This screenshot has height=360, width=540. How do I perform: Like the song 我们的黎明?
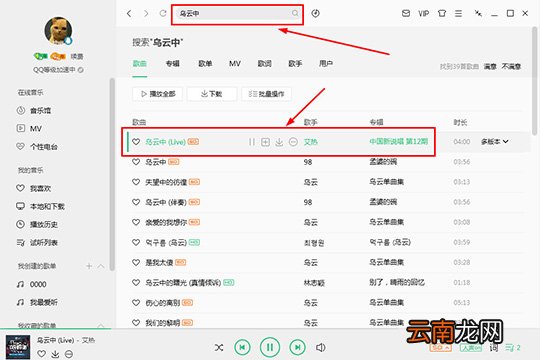tap(136, 323)
